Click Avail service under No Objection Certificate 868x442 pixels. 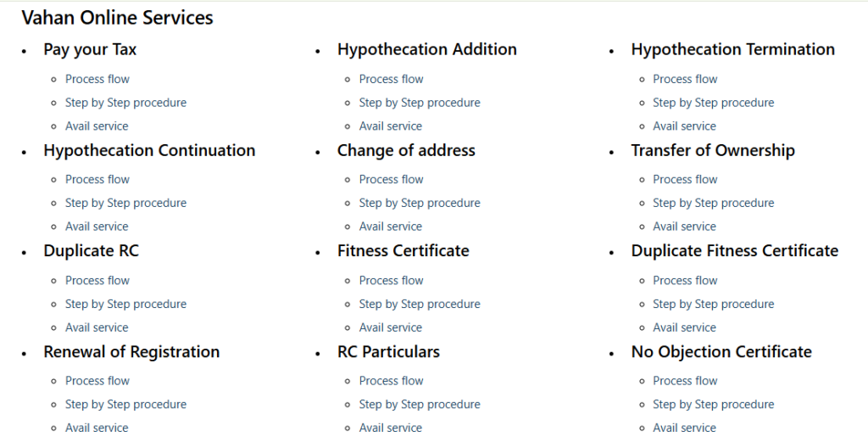pyautogui.click(x=685, y=428)
